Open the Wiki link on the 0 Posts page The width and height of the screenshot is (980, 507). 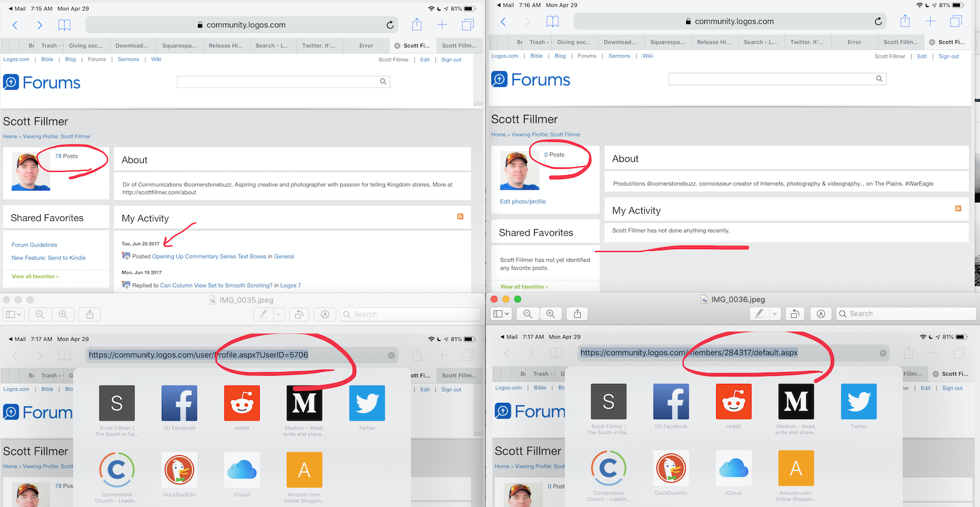point(648,56)
